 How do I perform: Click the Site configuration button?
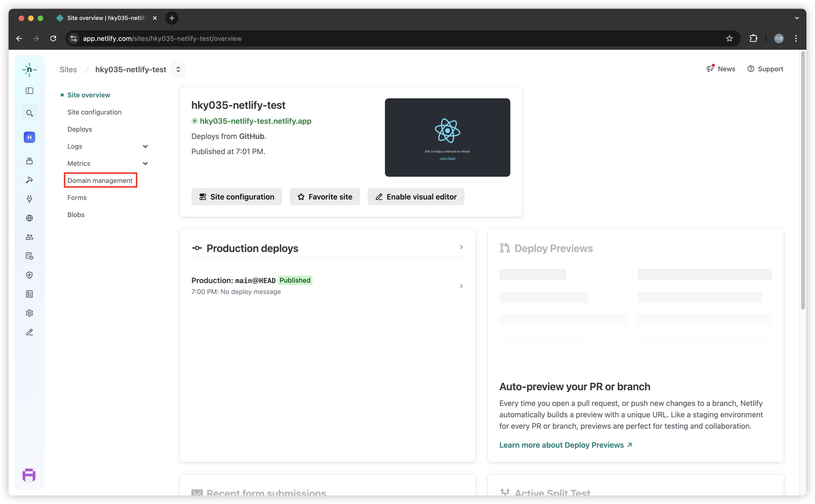237,197
